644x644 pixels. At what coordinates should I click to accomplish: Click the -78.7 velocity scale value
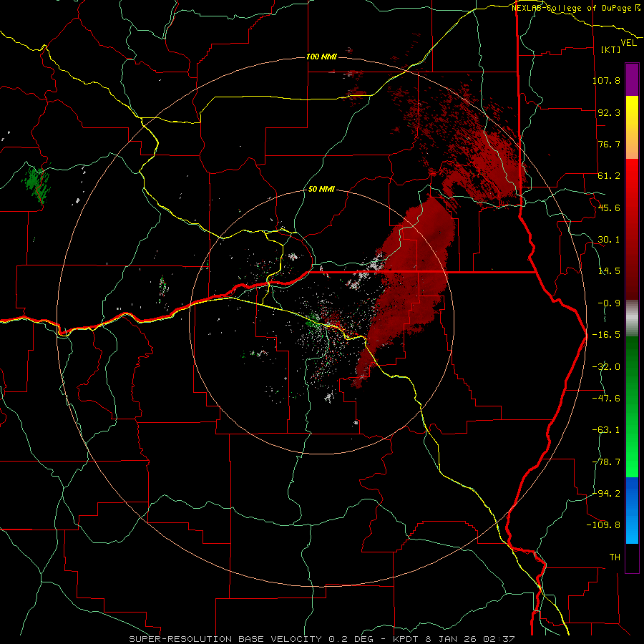tap(606, 462)
